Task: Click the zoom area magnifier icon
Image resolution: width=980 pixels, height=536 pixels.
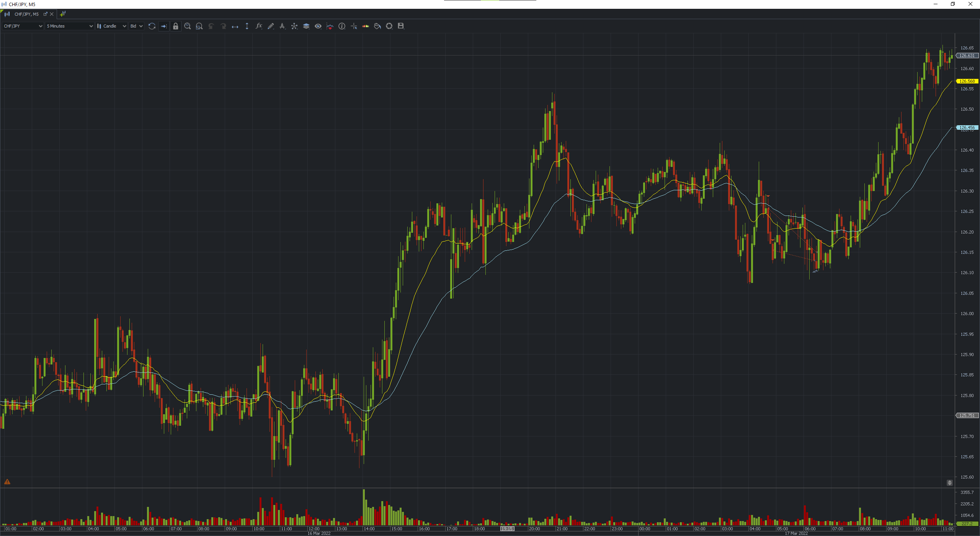Action: coord(199,26)
